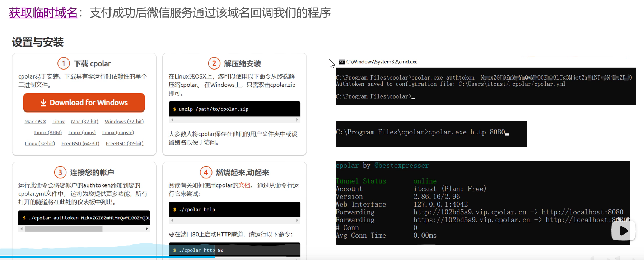Viewport: 644px width, 260px height.
Task: Open the Linux (32-bit) download link
Action: (x=40, y=143)
